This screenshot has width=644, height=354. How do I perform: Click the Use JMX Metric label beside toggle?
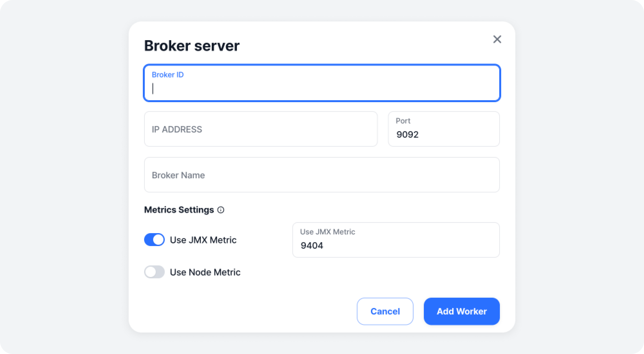pyautogui.click(x=203, y=240)
